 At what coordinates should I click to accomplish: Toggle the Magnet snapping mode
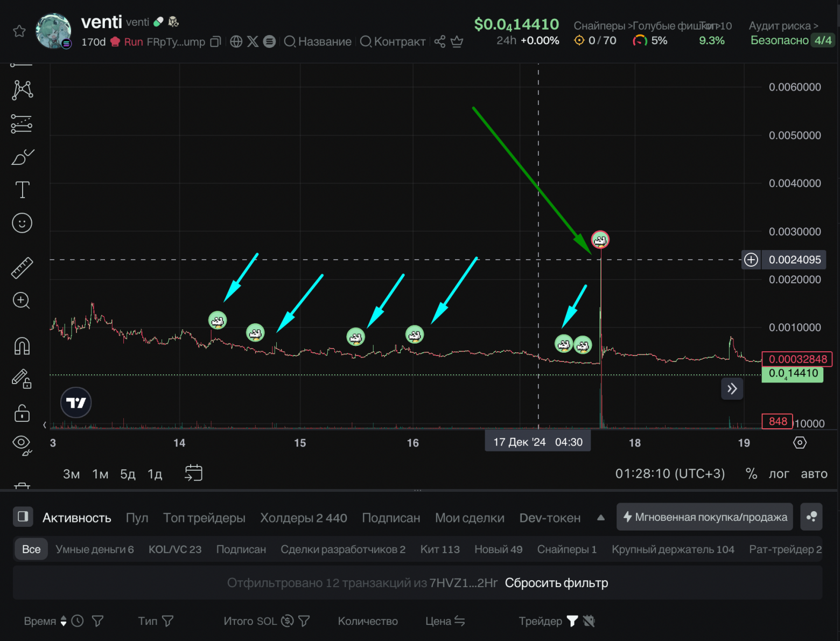coord(22,346)
